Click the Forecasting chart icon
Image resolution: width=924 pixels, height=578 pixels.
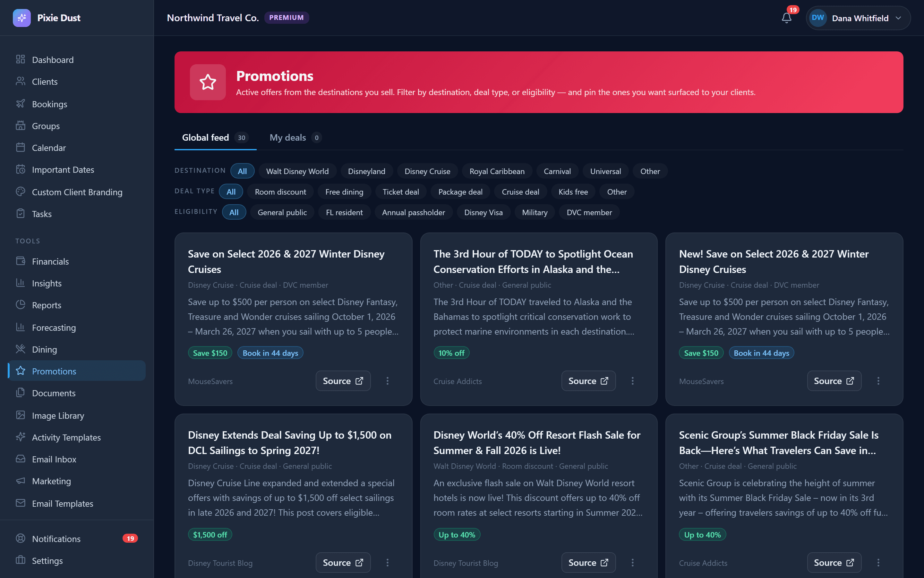point(21,327)
